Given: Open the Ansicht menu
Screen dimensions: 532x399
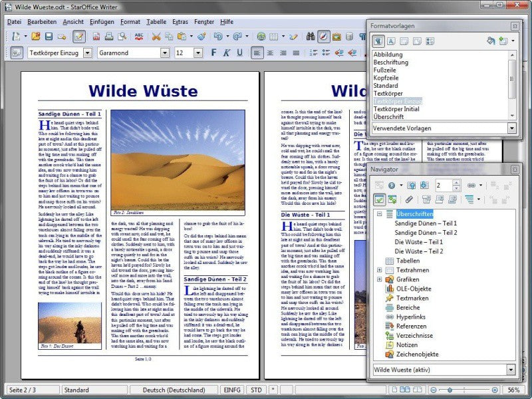Looking at the screenshot, I should coord(73,22).
